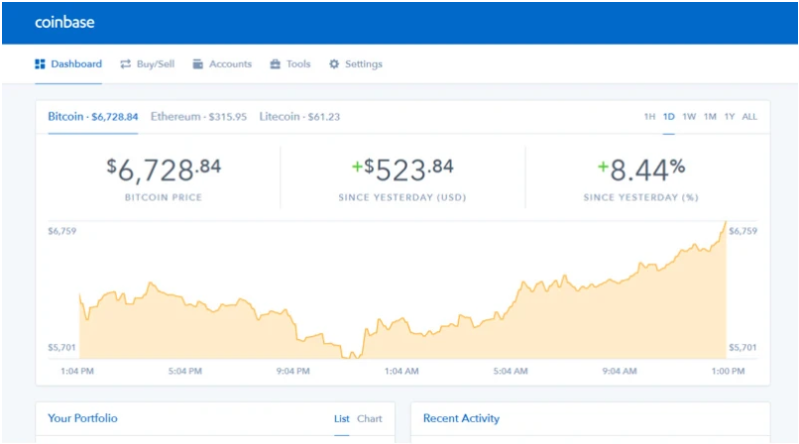Click the Dashboard grid icon

click(40, 64)
